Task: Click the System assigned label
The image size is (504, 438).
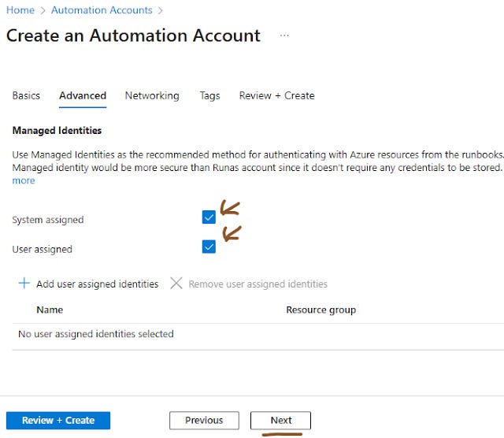Action: click(48, 220)
